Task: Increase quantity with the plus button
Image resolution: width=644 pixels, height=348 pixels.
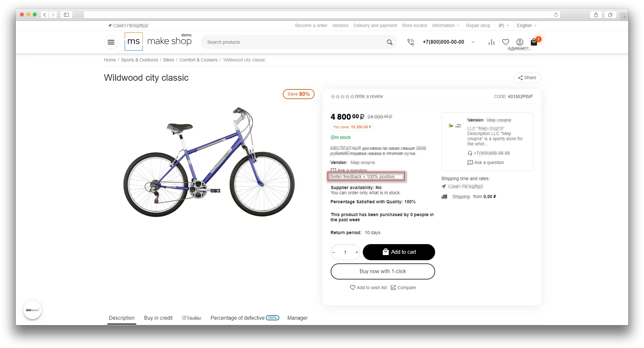Action: tap(357, 252)
